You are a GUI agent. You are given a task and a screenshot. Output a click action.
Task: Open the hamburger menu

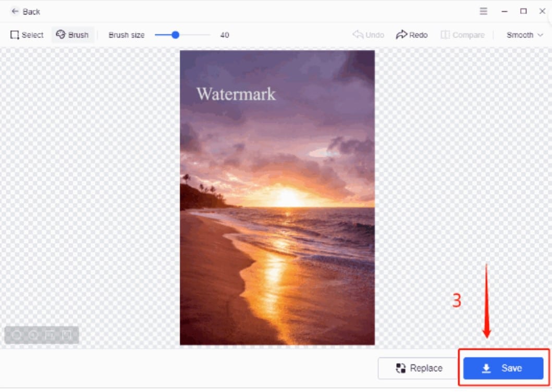(484, 11)
